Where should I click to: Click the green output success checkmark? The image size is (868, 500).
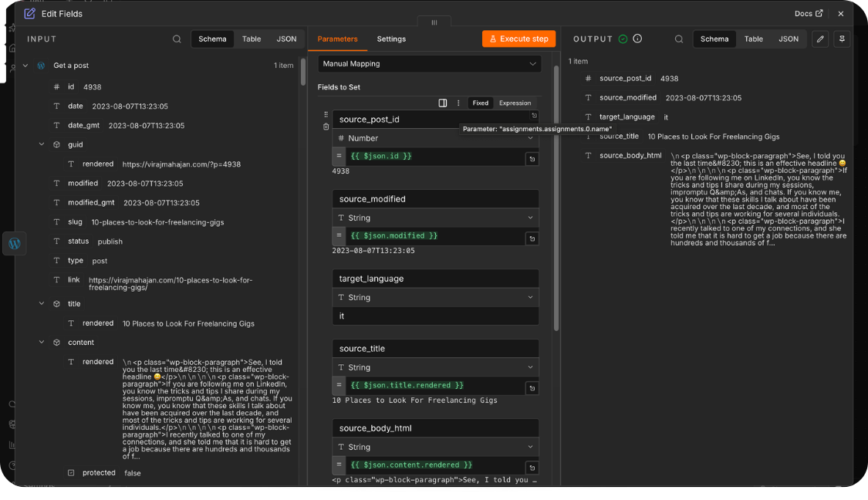click(x=623, y=39)
